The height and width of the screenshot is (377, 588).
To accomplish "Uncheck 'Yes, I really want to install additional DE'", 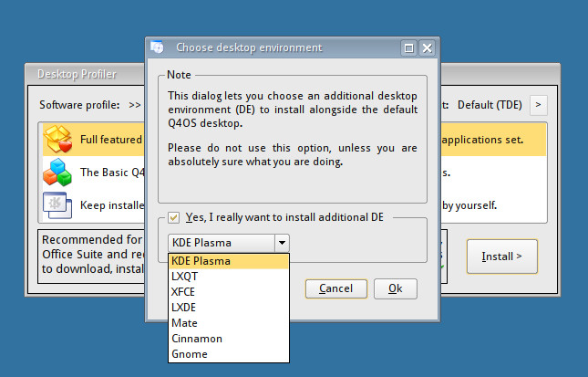I will (173, 217).
